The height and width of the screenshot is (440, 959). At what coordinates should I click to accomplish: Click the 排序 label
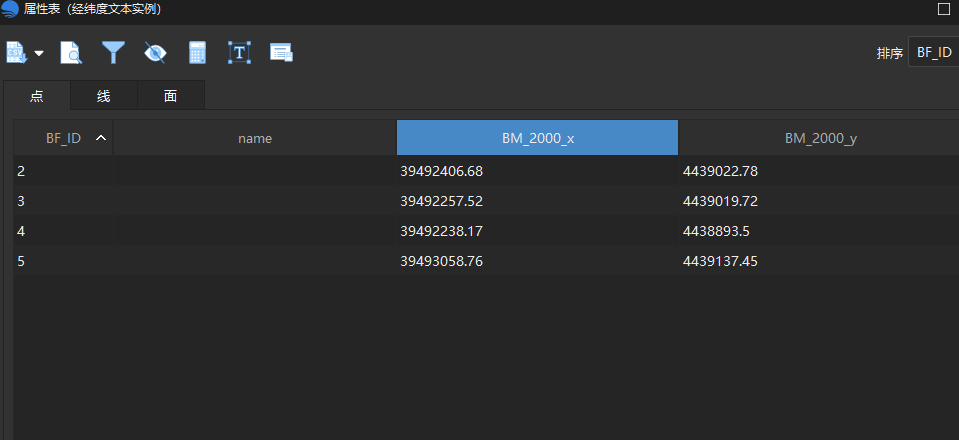click(x=889, y=53)
